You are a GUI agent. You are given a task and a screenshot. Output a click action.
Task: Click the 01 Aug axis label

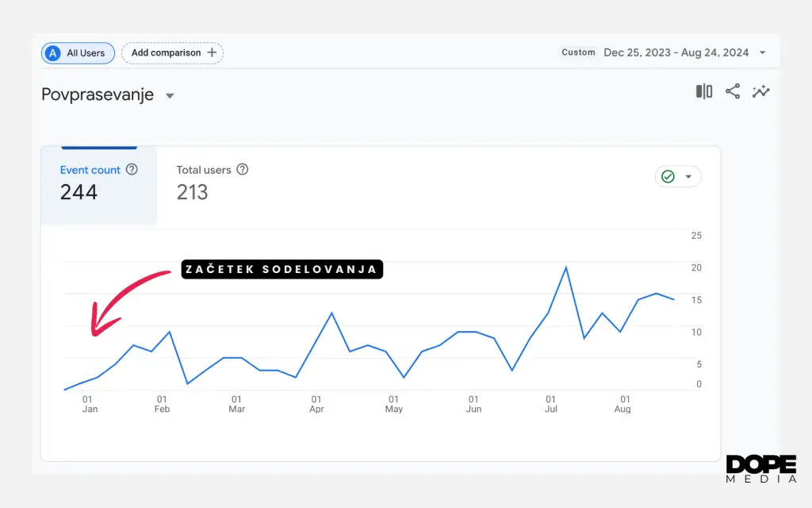tap(623, 404)
